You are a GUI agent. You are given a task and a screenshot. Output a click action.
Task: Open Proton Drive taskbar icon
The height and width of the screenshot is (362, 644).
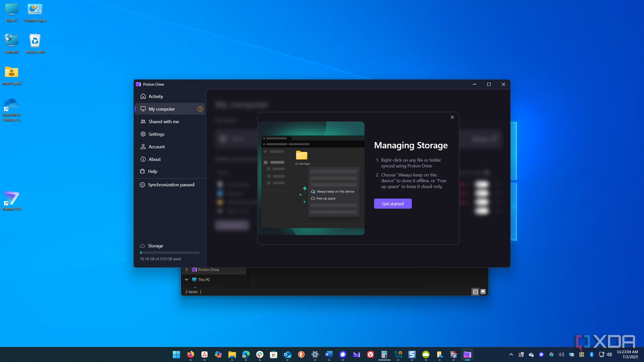point(467,354)
